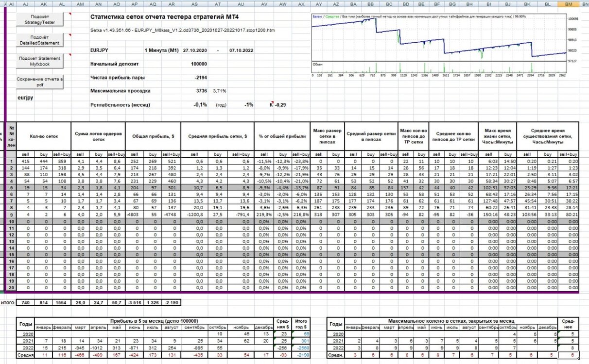The image size is (589, 364).
Task: Select total sell loss -3 516
Action: [x=135, y=302]
